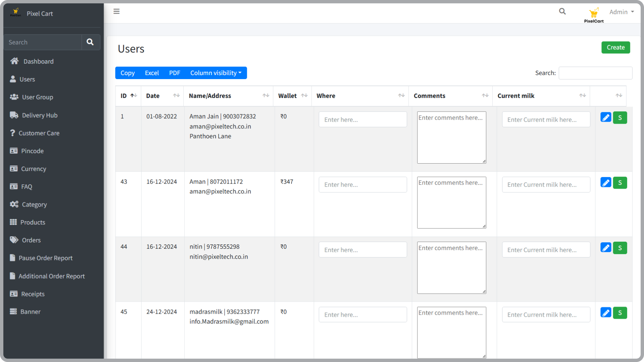The image size is (644, 362).
Task: Edit user madrasmilk with pencil icon
Action: (x=606, y=313)
